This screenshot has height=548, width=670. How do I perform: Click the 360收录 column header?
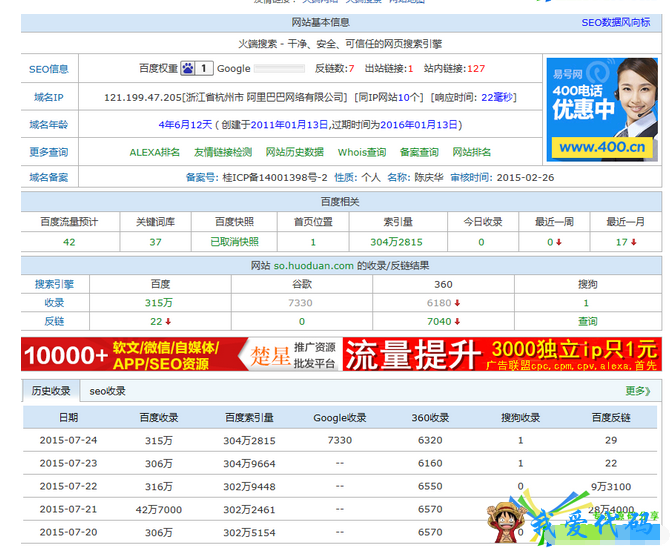click(430, 418)
